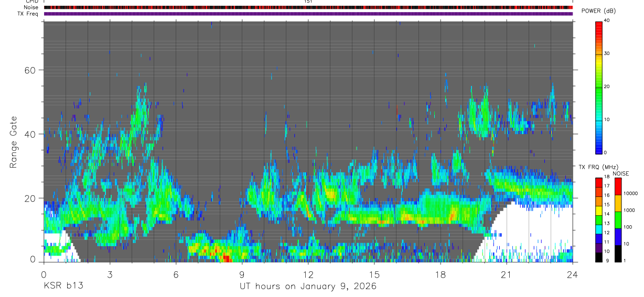Click the red-black Noise indicator strip
The height and width of the screenshot is (297, 644).
point(308,7)
